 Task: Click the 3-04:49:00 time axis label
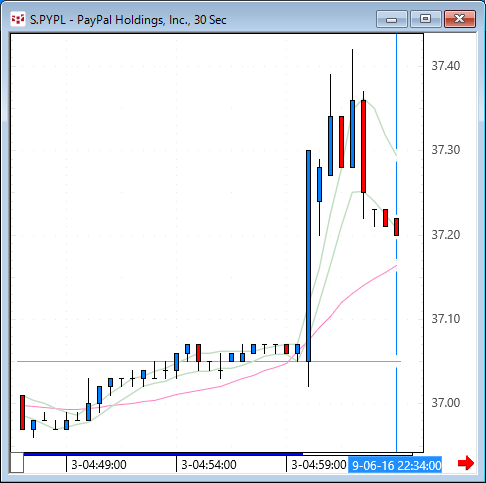coord(99,465)
